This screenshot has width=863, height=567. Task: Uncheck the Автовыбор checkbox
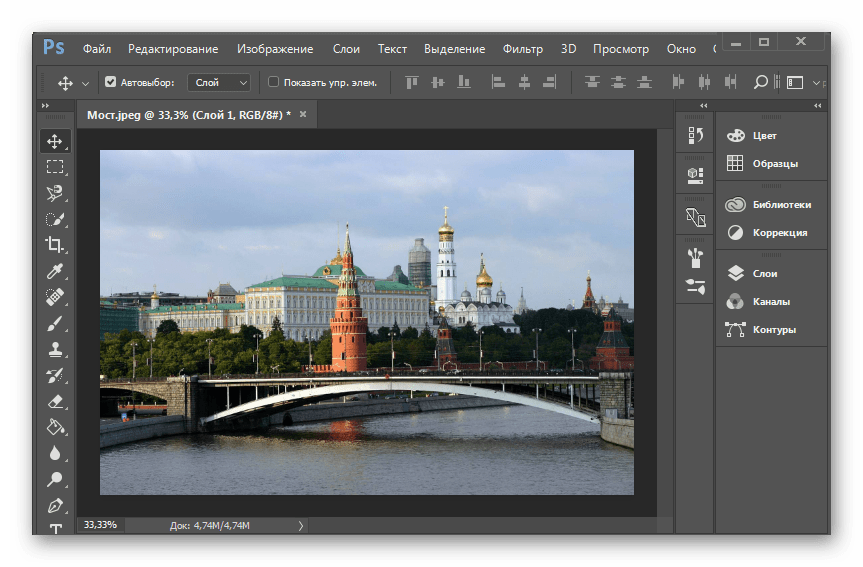tap(111, 82)
